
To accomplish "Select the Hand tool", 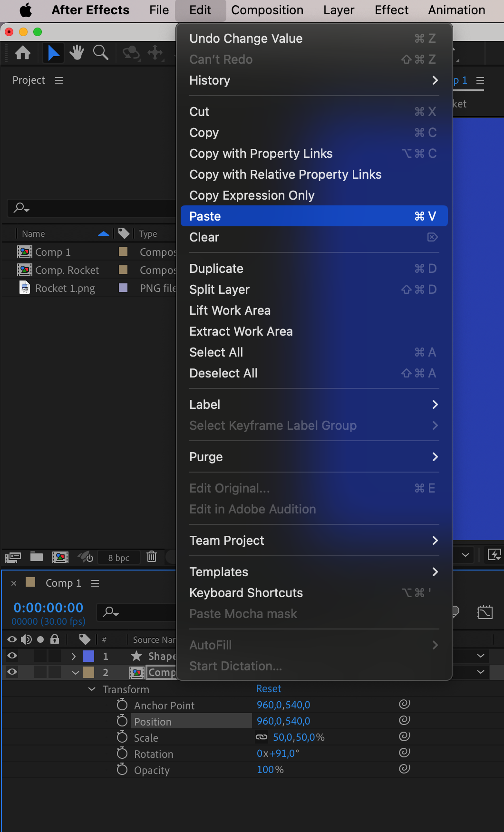I will pyautogui.click(x=77, y=52).
